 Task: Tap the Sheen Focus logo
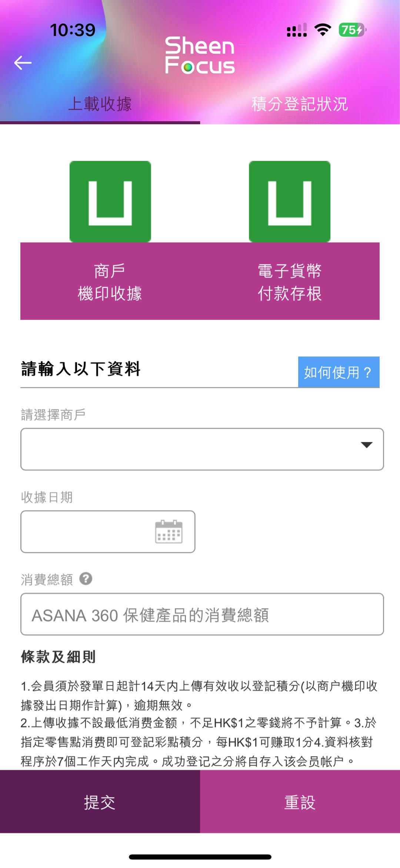[200, 55]
